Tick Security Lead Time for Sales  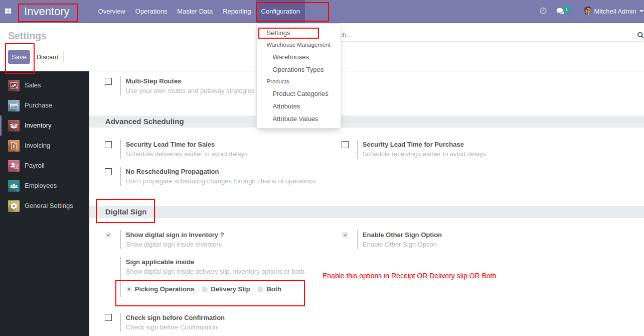point(108,145)
